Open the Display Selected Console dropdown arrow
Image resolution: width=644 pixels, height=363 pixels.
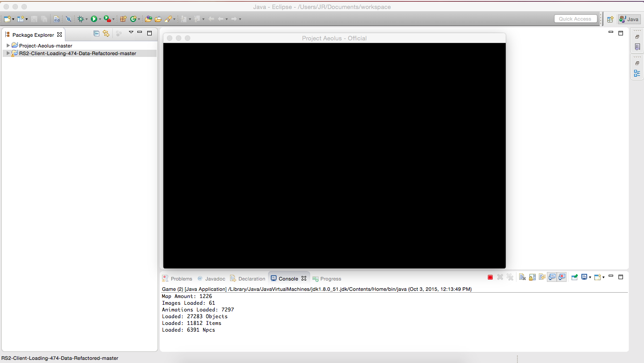coord(590,277)
